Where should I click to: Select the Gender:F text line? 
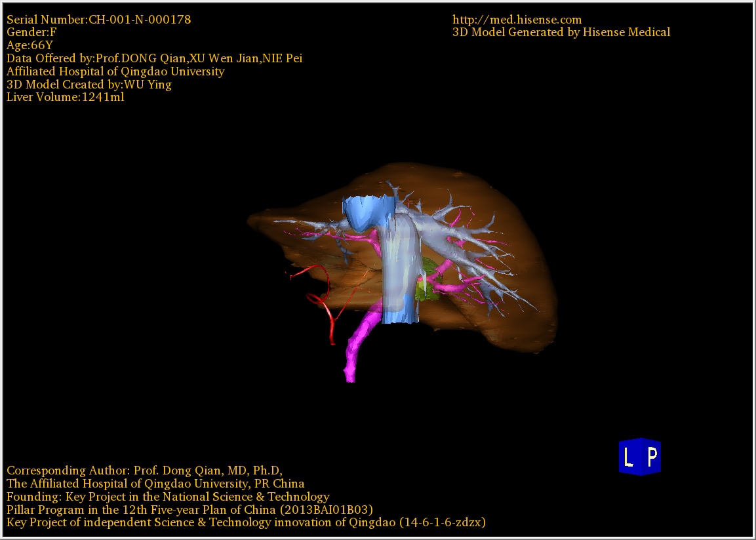(x=31, y=32)
